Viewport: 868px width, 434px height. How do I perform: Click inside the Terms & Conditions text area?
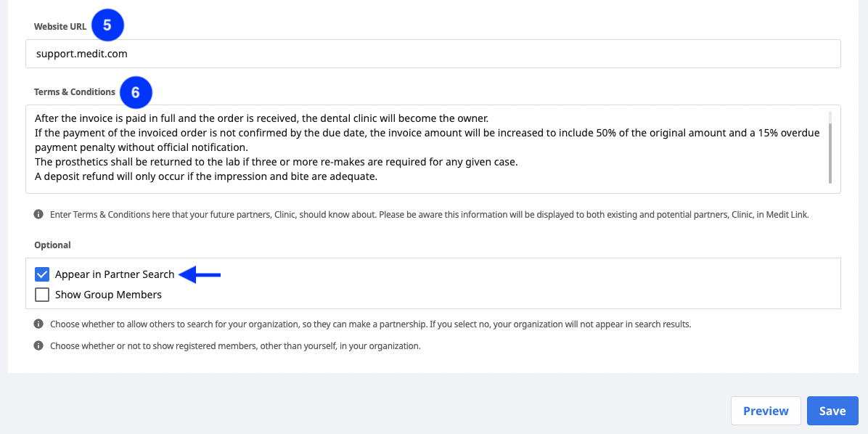tap(433, 149)
